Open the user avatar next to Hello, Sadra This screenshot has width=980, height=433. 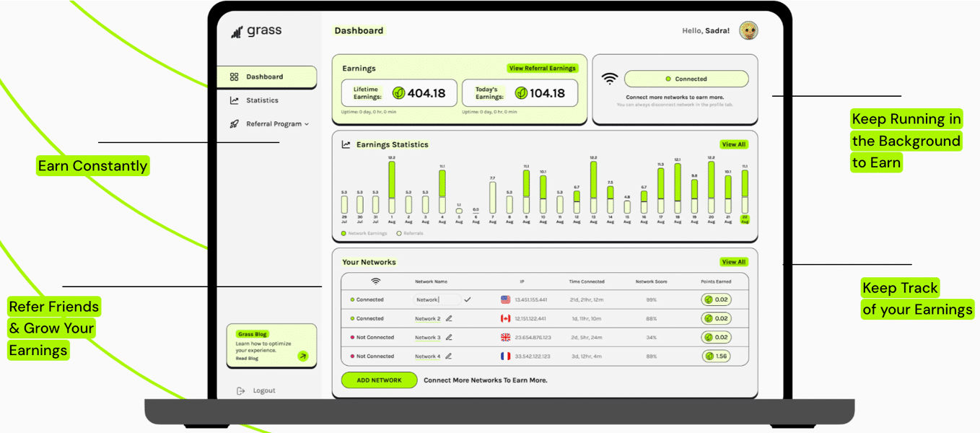coord(748,30)
